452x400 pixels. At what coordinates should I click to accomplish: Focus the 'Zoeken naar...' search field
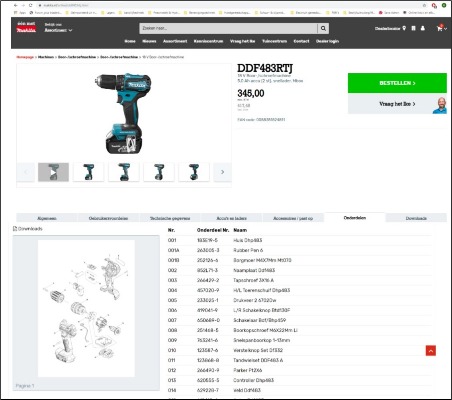click(x=228, y=28)
